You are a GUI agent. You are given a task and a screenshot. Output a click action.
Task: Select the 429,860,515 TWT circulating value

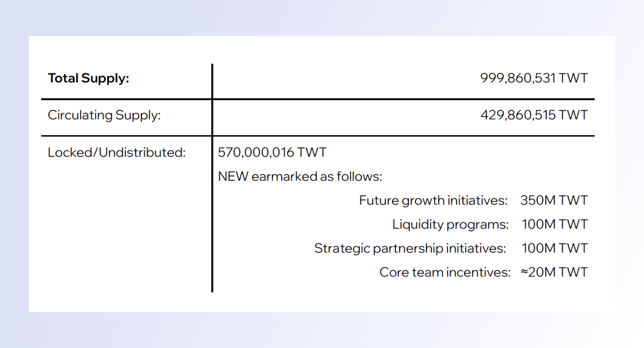click(534, 115)
